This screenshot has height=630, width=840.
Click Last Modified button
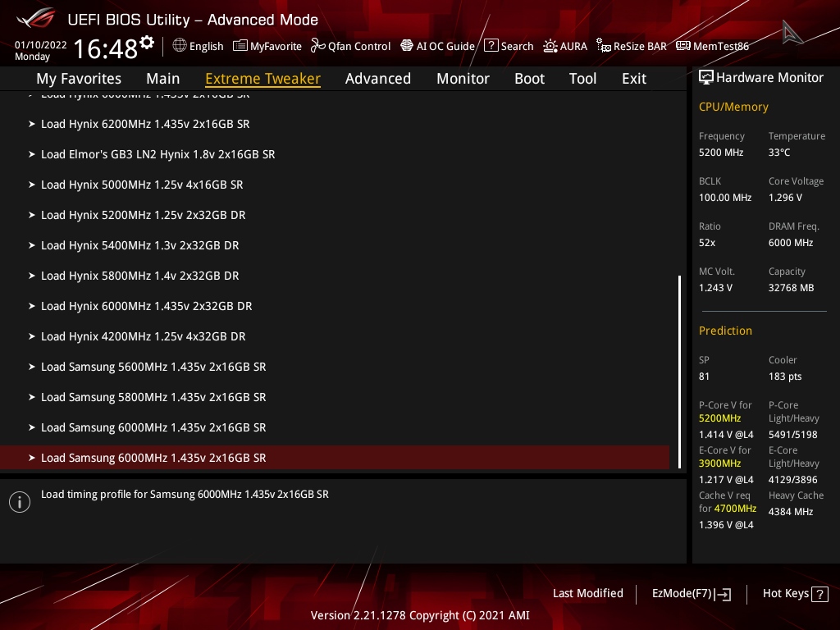[587, 594]
